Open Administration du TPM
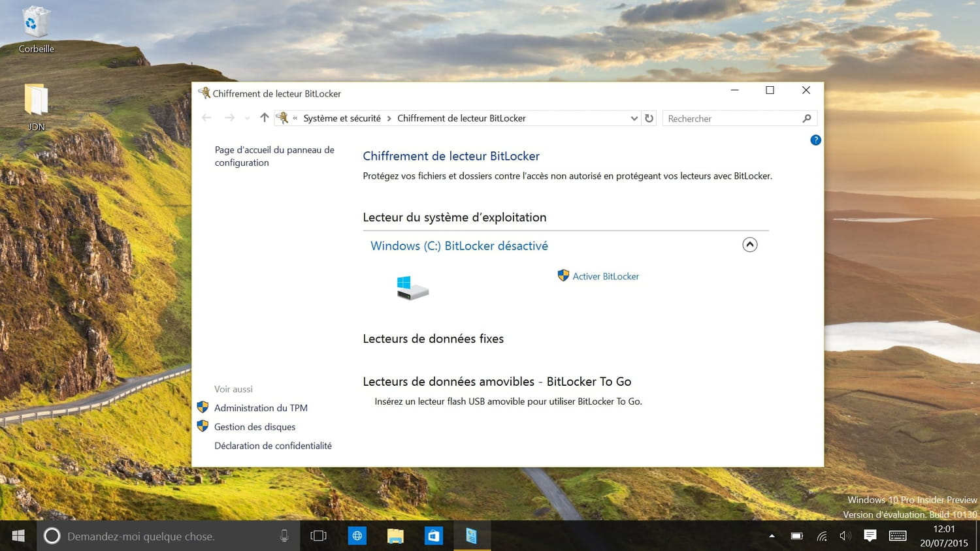The width and height of the screenshot is (980, 551). point(261,408)
